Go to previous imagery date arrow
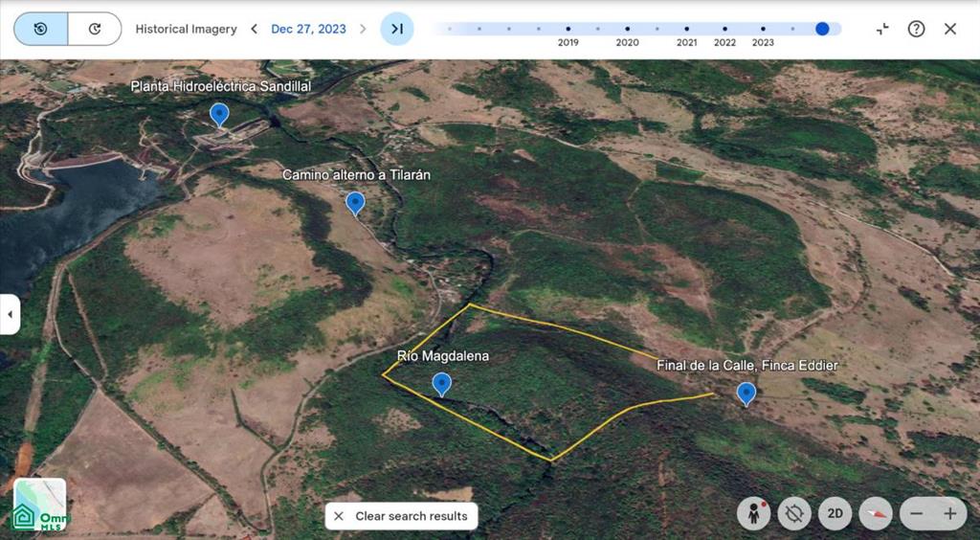 (x=254, y=29)
